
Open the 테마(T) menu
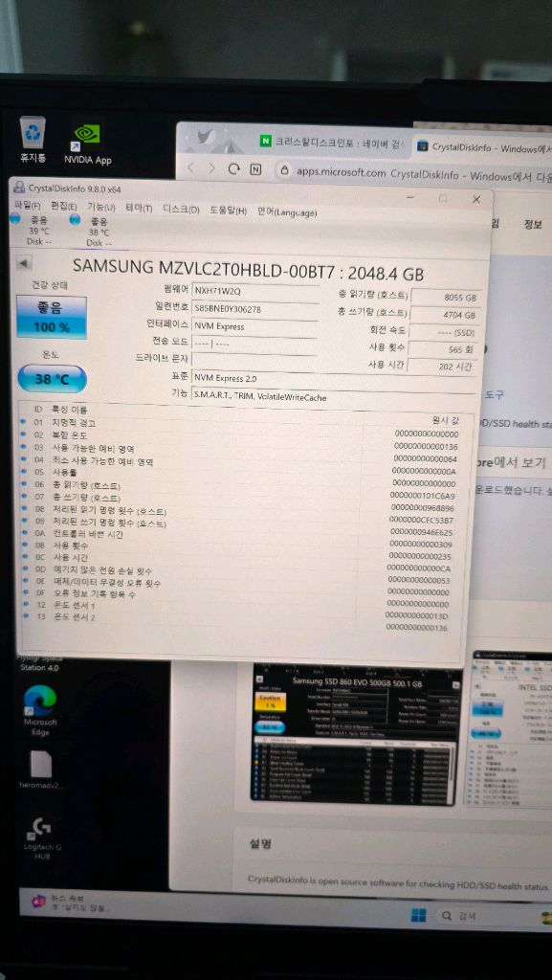pyautogui.click(x=139, y=208)
